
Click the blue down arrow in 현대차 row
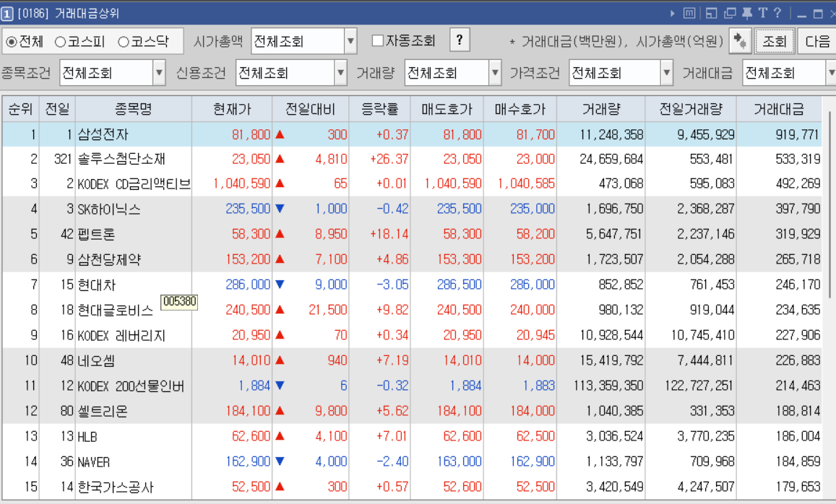pos(280,284)
